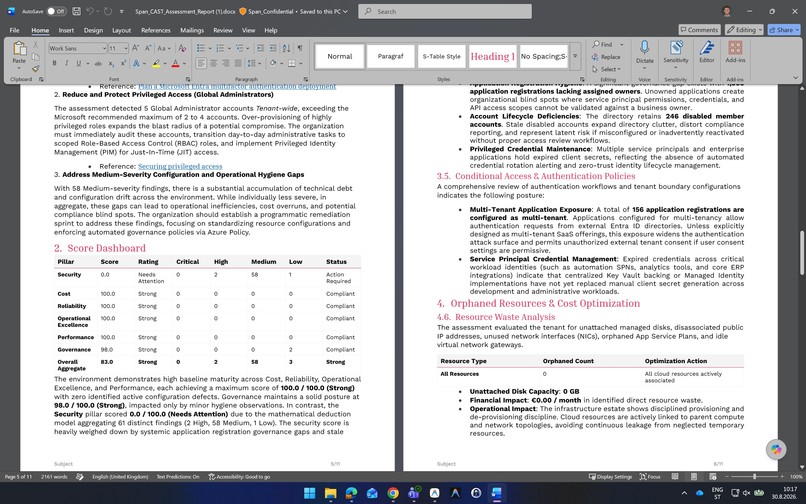Click the Paste clipboard icon

(x=19, y=48)
